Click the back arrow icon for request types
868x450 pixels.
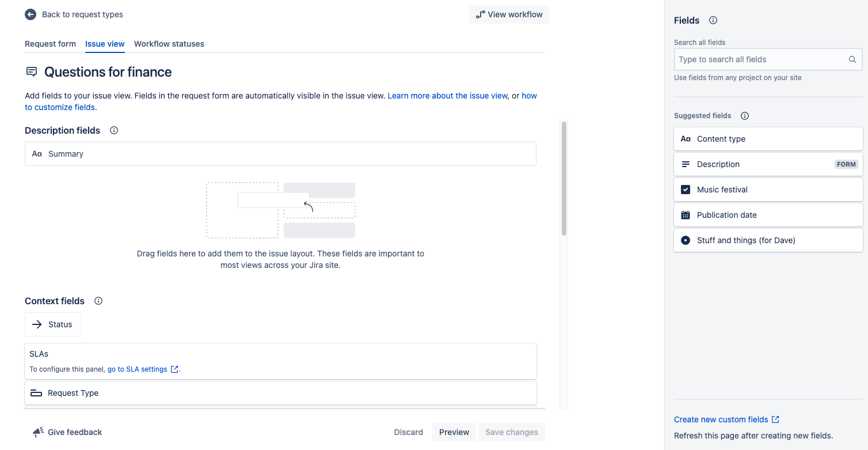[x=31, y=14]
